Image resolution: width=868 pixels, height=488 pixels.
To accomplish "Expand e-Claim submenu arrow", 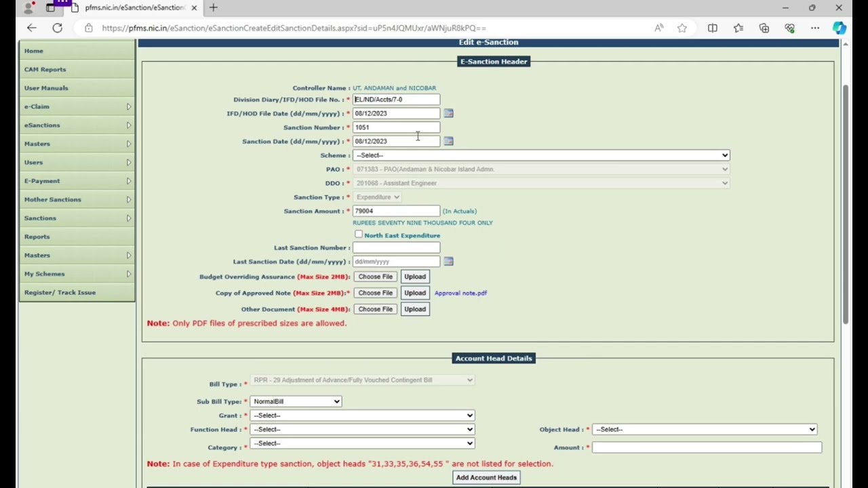I will coord(128,106).
